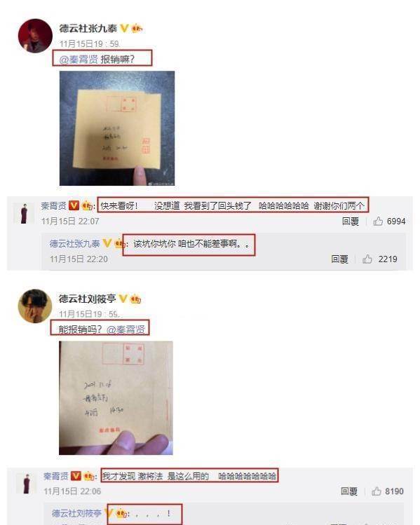The image size is (420, 525).
Task: Click the gold V verified badge beside 德云社张九泰
Action: (124, 28)
